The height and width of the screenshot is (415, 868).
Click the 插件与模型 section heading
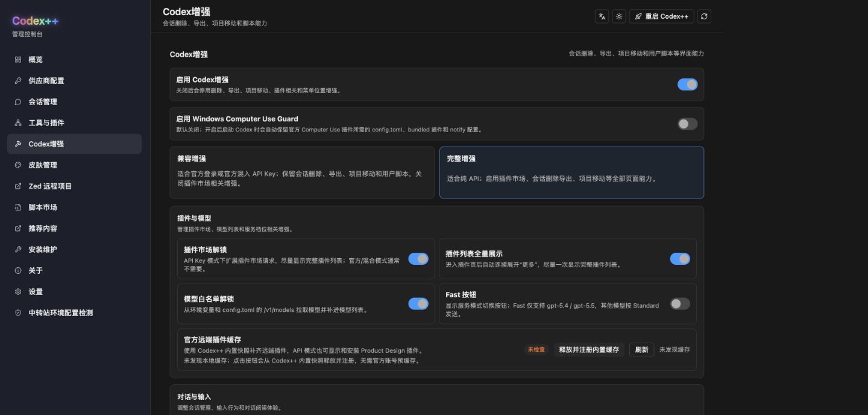(x=194, y=218)
